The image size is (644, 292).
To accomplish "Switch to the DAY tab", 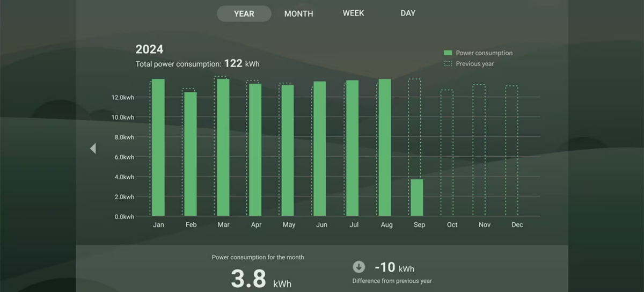I will coord(408,13).
